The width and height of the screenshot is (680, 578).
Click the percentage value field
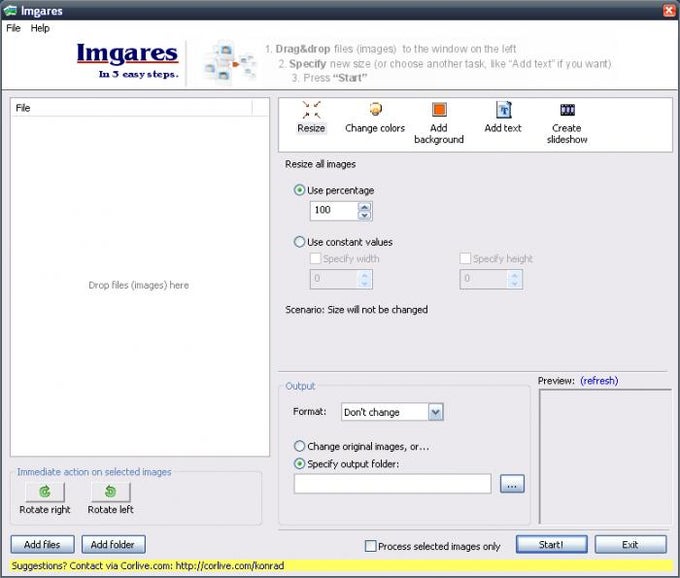(x=334, y=211)
